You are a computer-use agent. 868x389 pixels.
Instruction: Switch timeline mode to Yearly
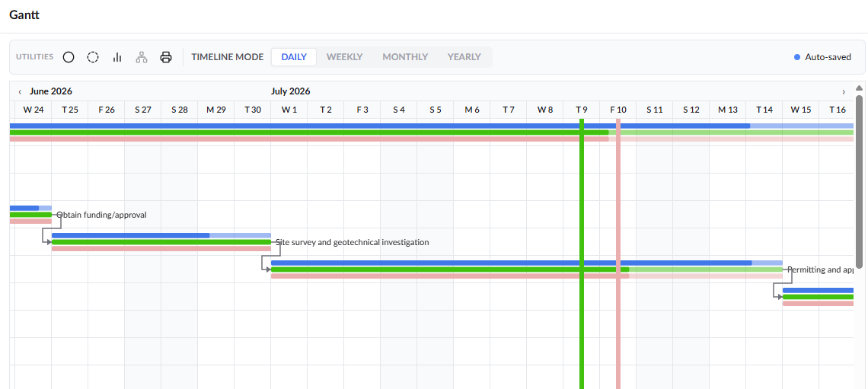464,57
